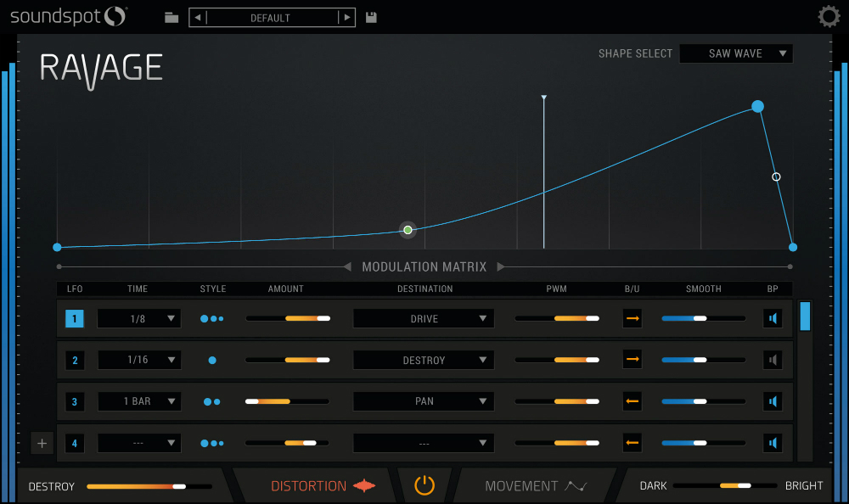Toggle LFO 1 bypass speaker icon
Image resolution: width=849 pixels, height=504 pixels.
point(773,318)
